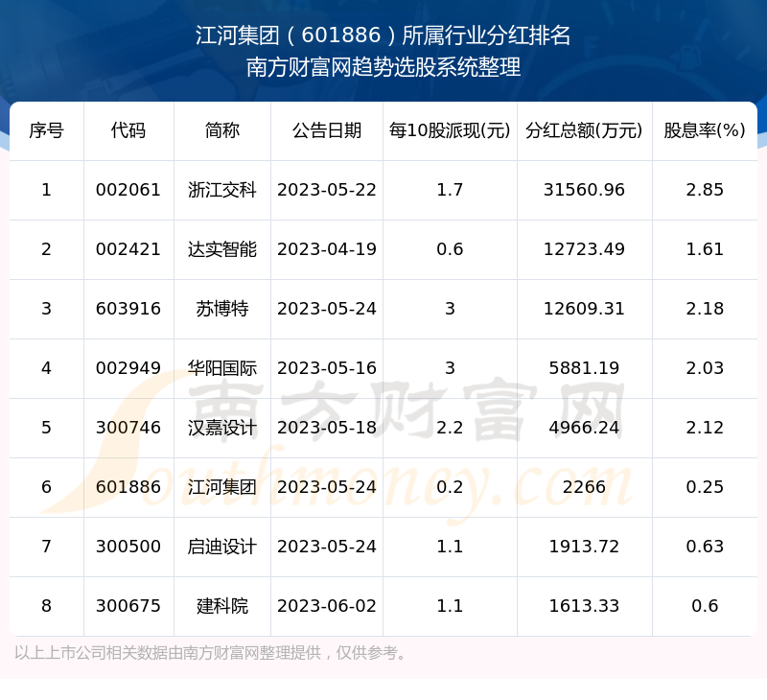
Task: Click total dividend value 4966.24
Action: [x=584, y=428]
